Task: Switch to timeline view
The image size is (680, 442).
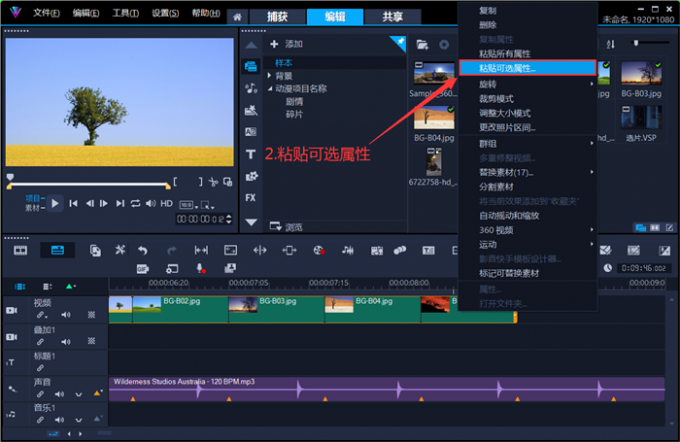Action: point(57,250)
